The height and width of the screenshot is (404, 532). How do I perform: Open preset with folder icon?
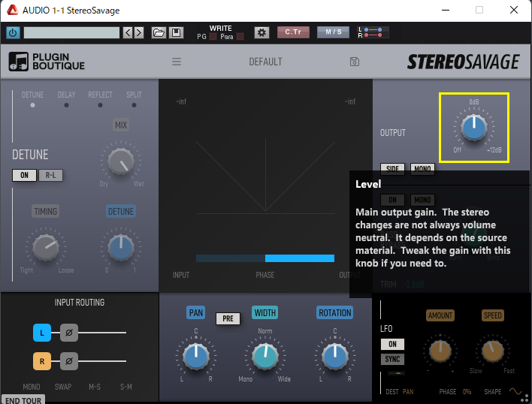click(x=159, y=32)
